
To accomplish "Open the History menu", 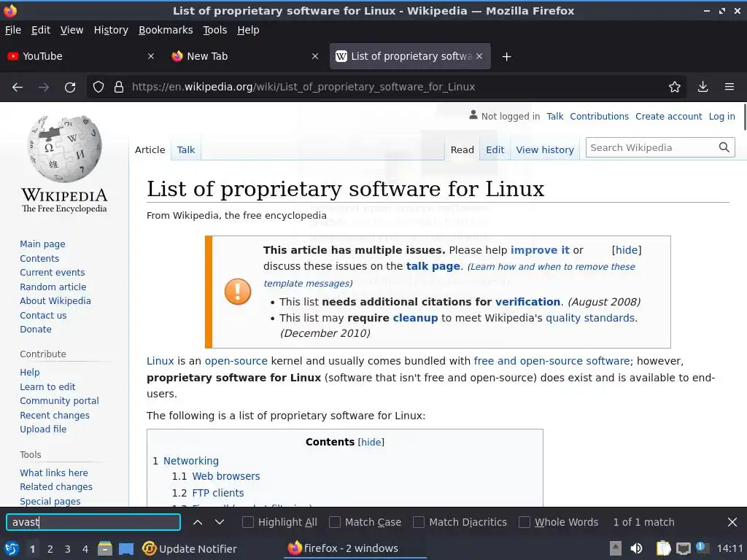I will coord(111,30).
